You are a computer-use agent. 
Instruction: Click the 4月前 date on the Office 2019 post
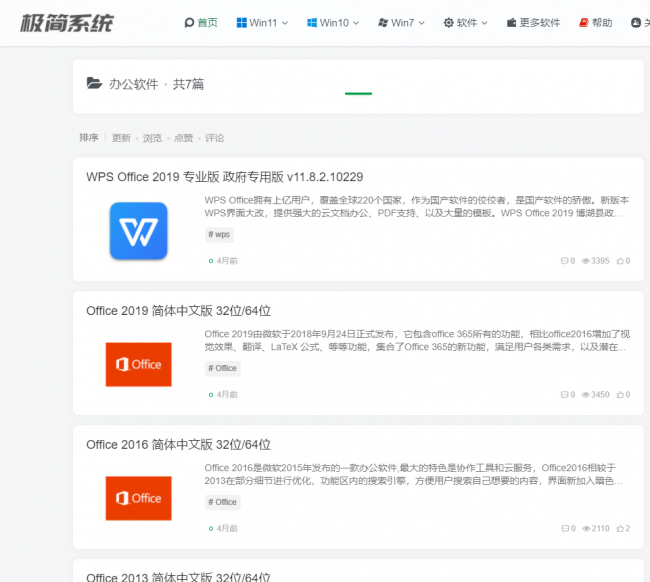(x=227, y=395)
